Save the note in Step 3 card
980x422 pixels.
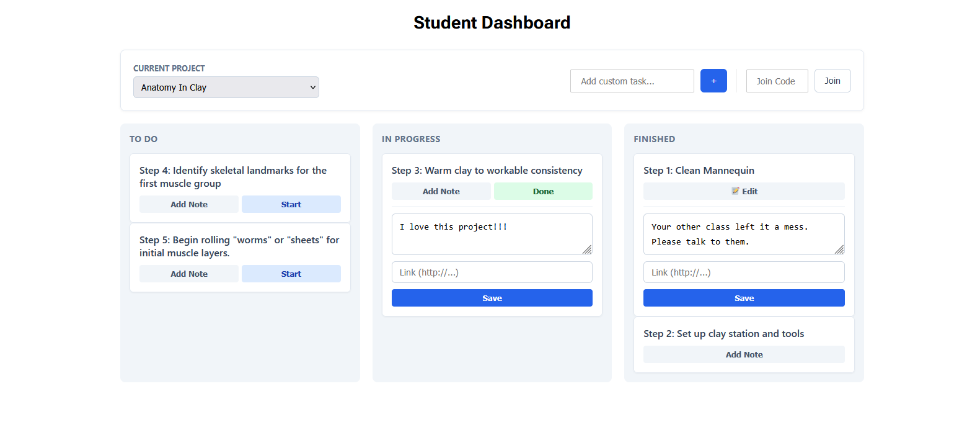click(492, 298)
